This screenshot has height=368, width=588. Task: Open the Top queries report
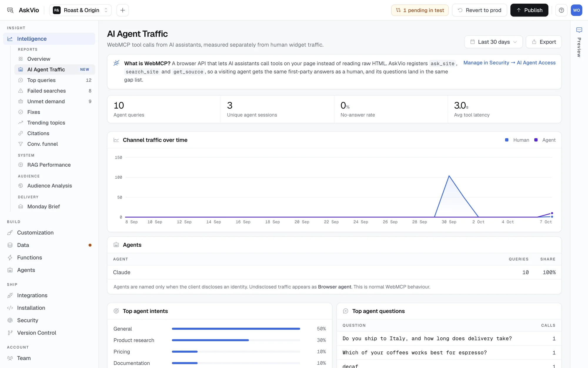coord(55,80)
